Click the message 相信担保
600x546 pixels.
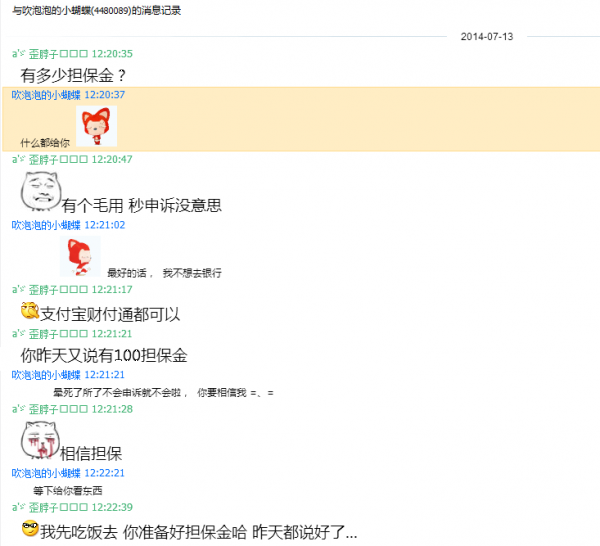click(x=91, y=454)
